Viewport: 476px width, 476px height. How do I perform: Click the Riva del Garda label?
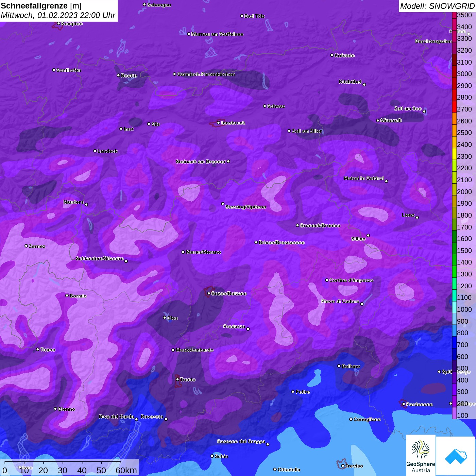click(x=116, y=417)
